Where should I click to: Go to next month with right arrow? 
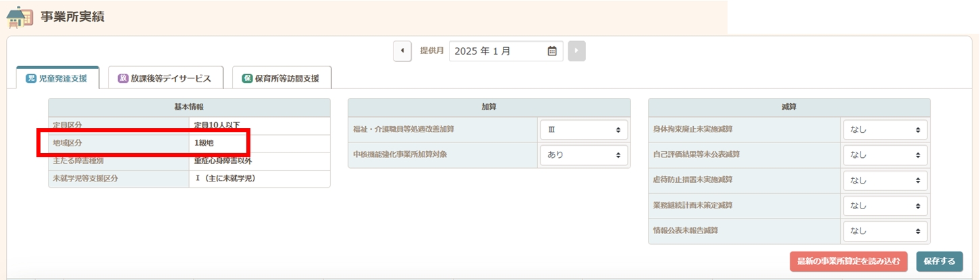click(577, 51)
